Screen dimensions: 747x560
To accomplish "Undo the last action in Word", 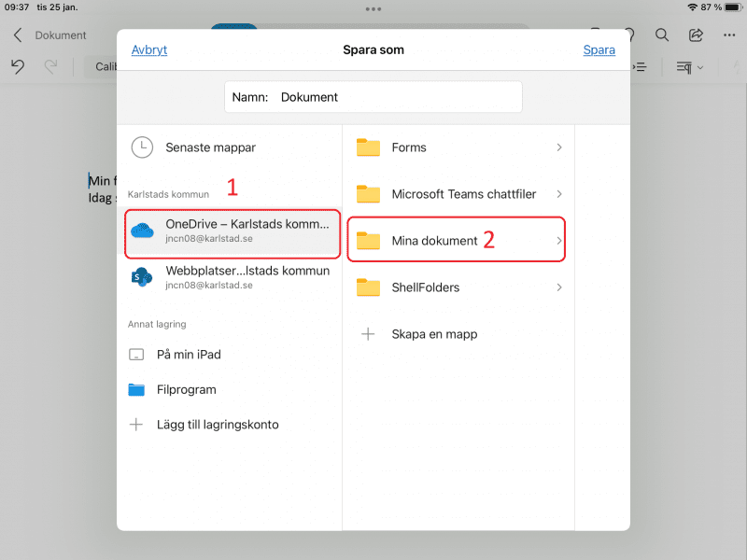I will tap(18, 66).
